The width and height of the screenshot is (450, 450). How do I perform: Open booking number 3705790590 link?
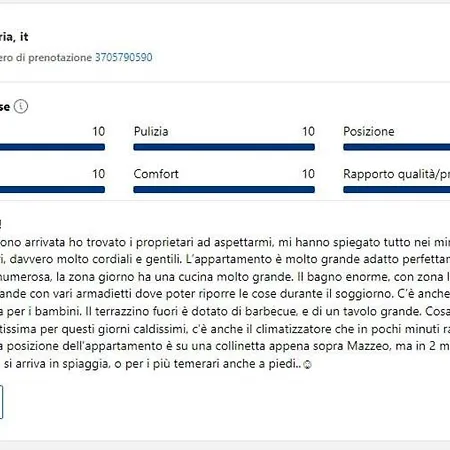pyautogui.click(x=124, y=57)
